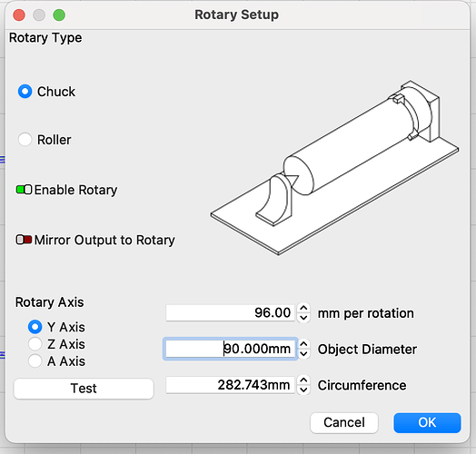Toggle Mirror Output to Rotary switch
The image size is (476, 454).
24,240
